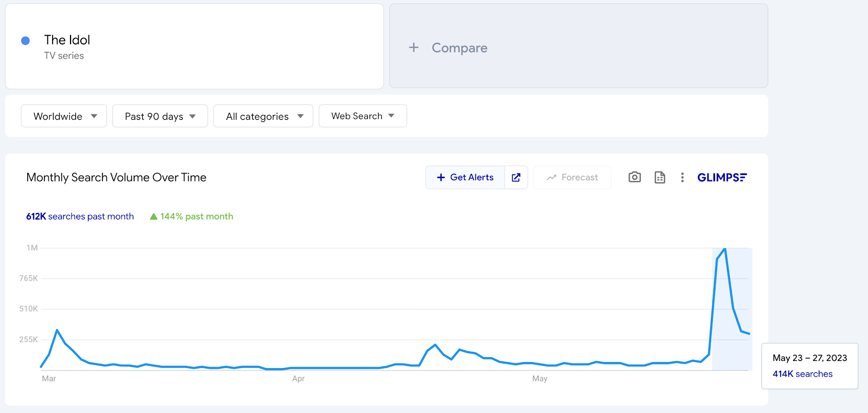Viewport: 868px width, 413px height.
Task: Click the 765K y-axis label
Action: coord(29,278)
